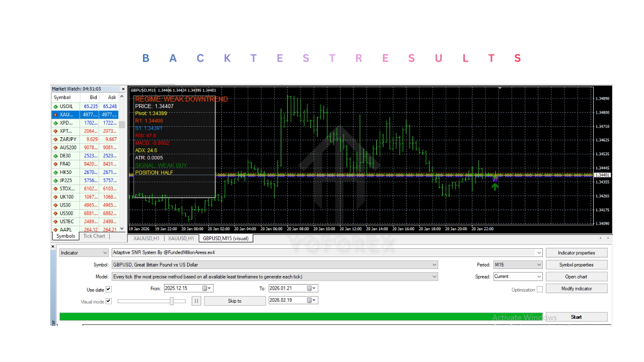
Task: Expand the Model dropdown for tick generation
Action: pos(434,276)
